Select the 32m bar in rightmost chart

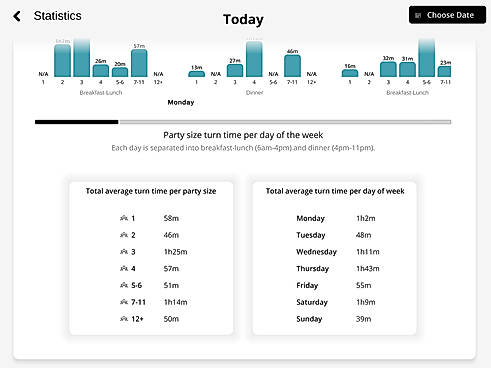[388, 69]
